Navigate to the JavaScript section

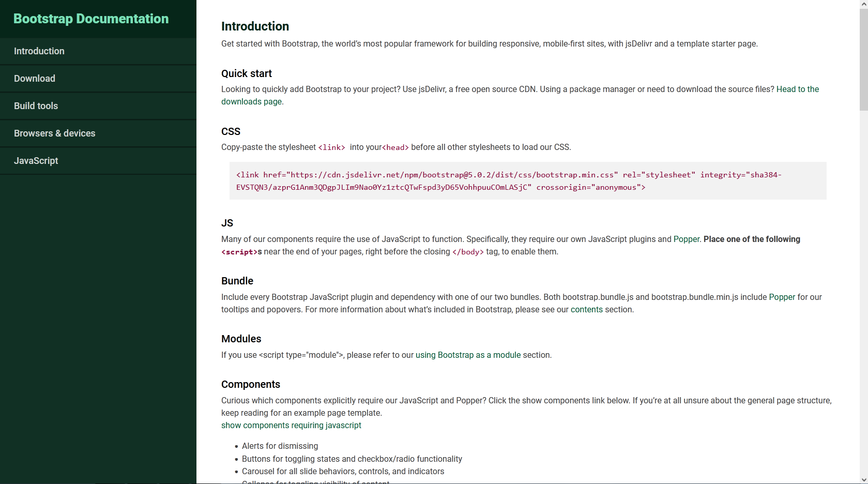pos(98,161)
